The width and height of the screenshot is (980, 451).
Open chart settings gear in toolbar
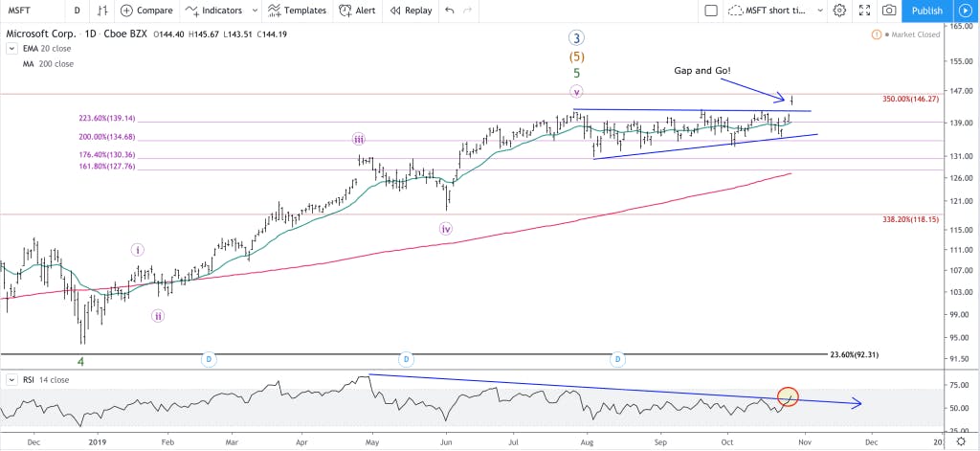coord(839,11)
